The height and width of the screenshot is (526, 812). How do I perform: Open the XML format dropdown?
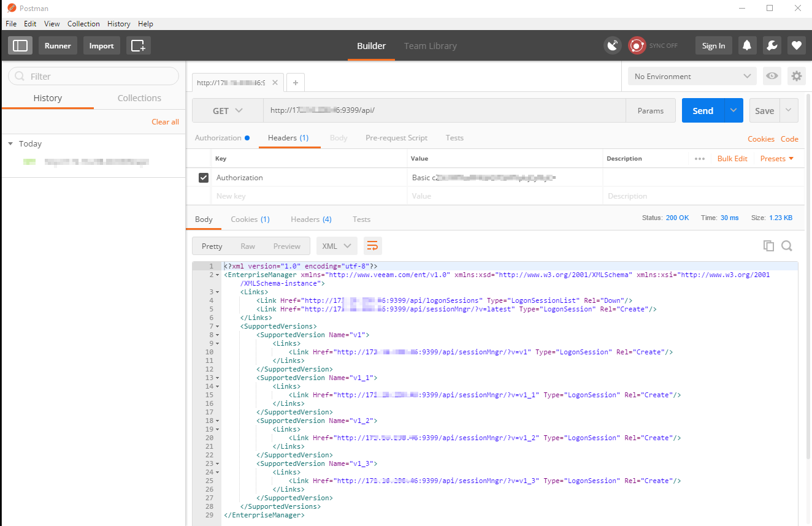[337, 246]
